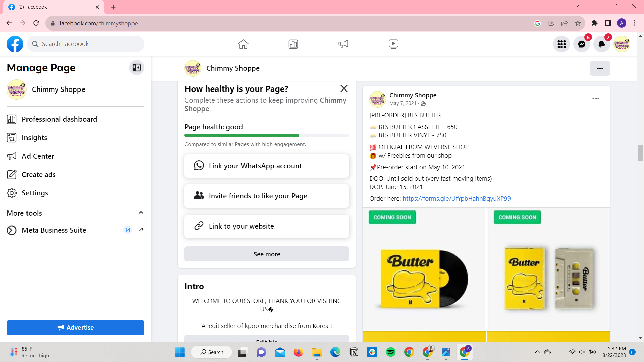Click the Search Facebook field

click(86, 44)
